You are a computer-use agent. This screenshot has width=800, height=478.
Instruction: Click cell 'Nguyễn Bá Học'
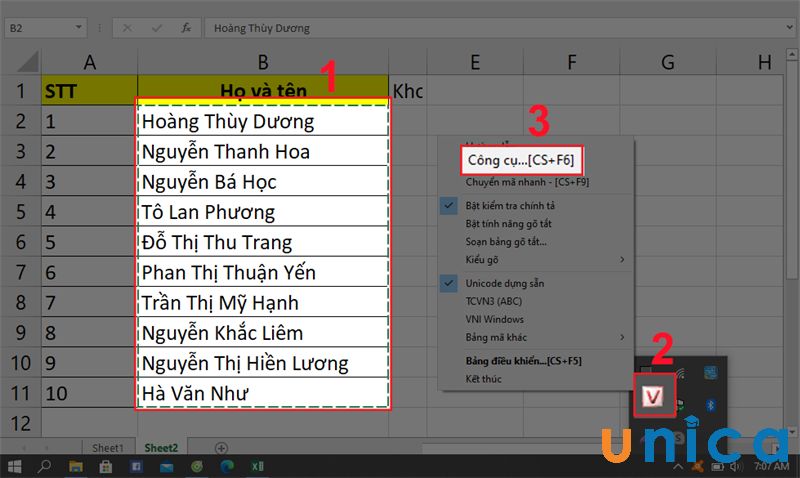point(263,182)
